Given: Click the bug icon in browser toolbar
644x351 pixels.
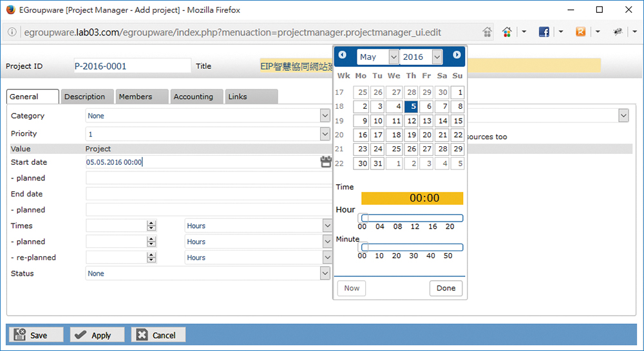Looking at the screenshot, I should [x=618, y=32].
